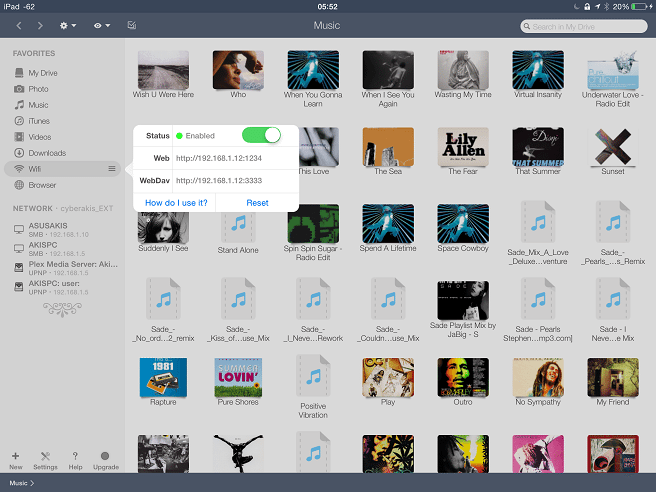Open Sade_-_Pearls remix file
The image size is (656, 492).
click(612, 233)
